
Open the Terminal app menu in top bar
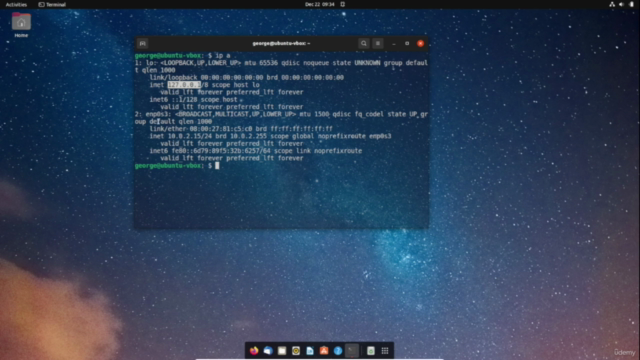point(52,4)
